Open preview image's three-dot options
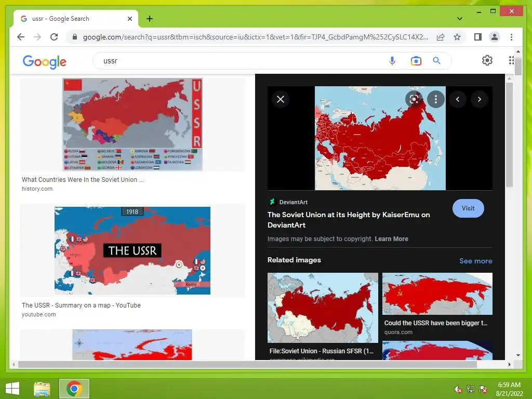The width and height of the screenshot is (532, 399). [436, 99]
